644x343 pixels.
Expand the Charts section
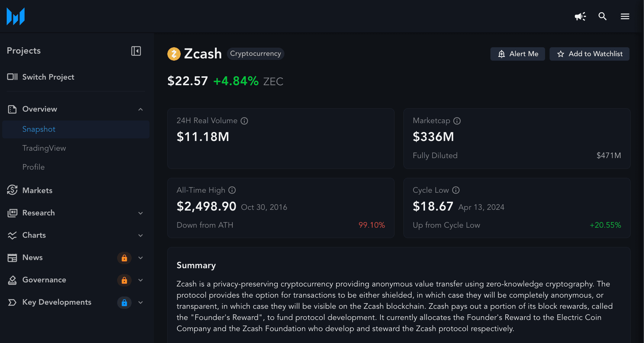(141, 235)
